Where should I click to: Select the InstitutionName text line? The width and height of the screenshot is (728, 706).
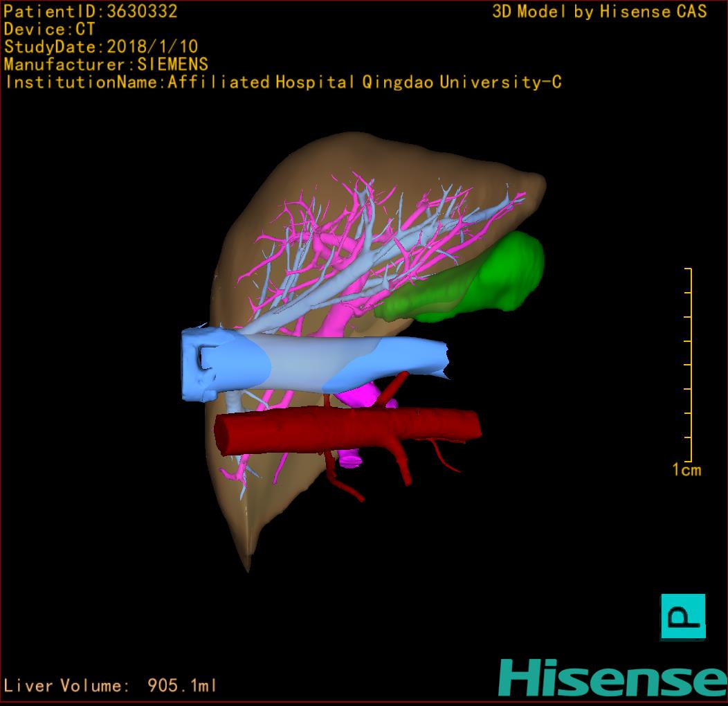[282, 82]
